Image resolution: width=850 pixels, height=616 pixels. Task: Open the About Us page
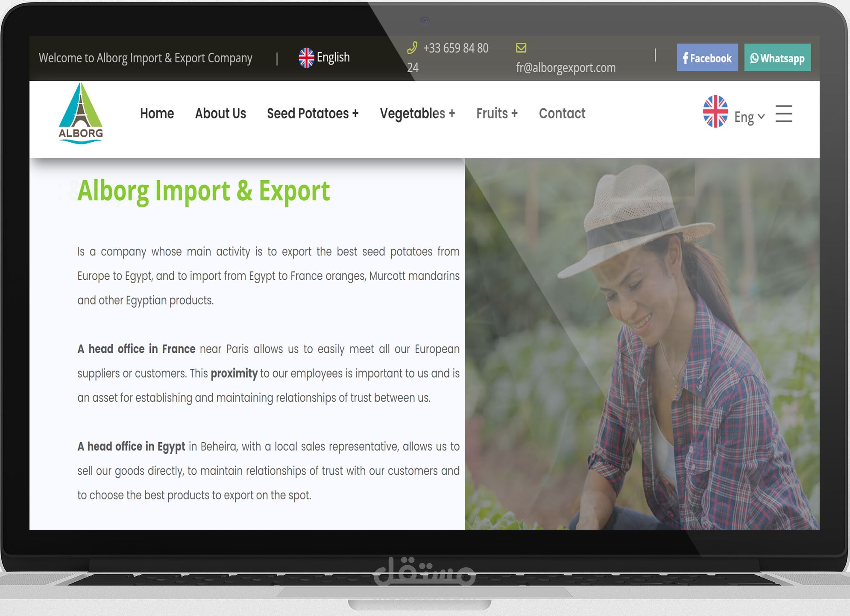click(x=220, y=114)
